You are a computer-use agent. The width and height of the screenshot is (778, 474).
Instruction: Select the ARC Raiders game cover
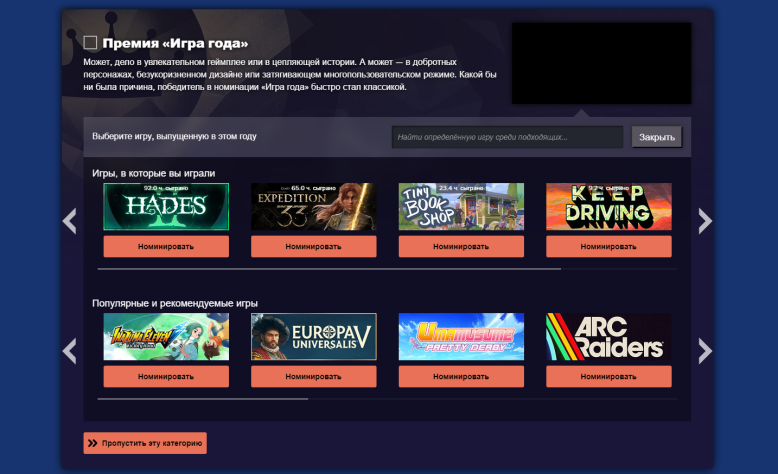point(608,337)
